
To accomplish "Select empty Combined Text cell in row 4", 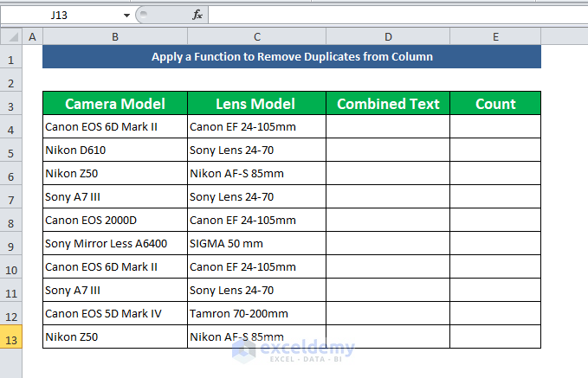I will click(x=388, y=126).
